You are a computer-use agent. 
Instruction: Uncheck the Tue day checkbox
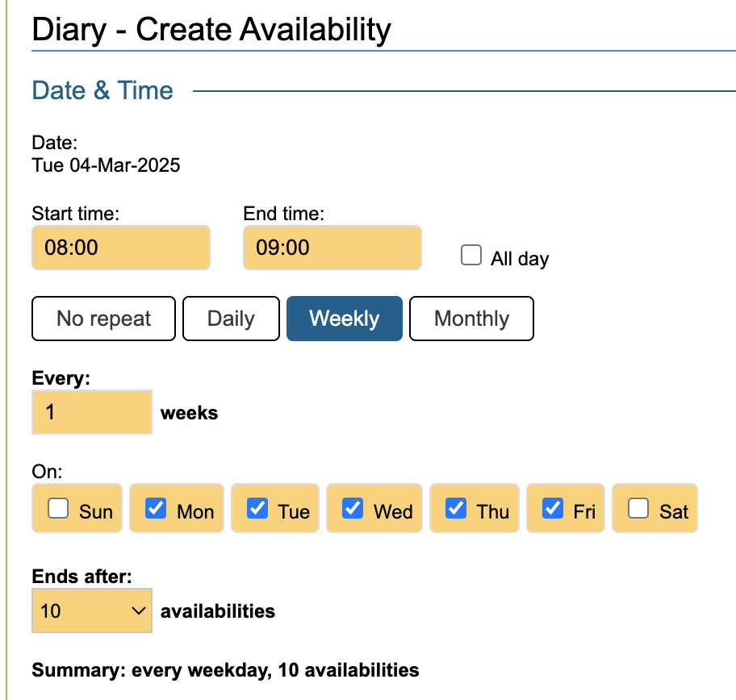tap(257, 509)
